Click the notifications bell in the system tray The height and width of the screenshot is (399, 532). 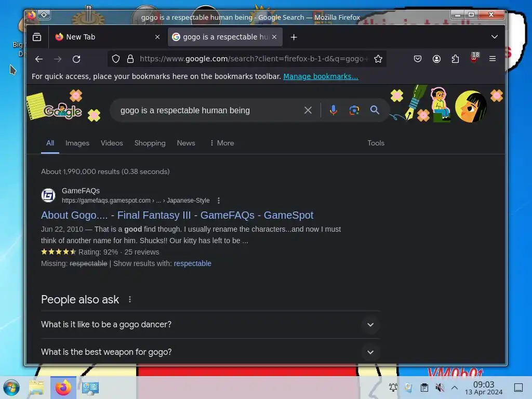393,388
